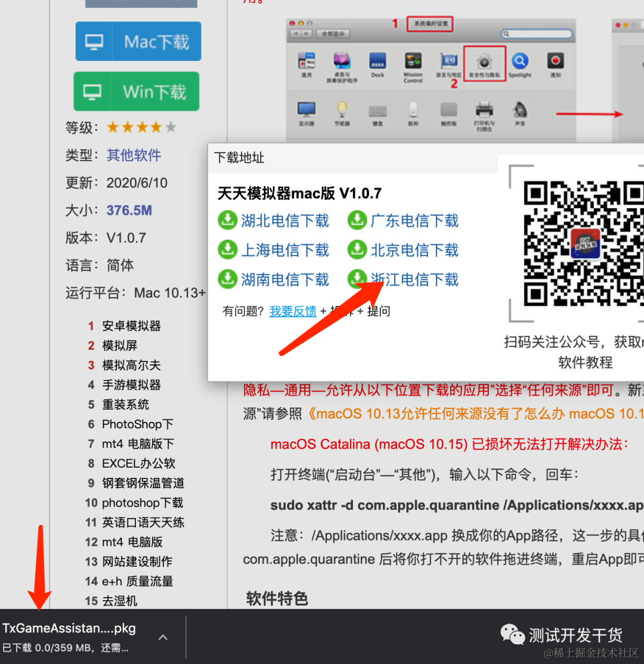Open ranked item 网站建设制作

tap(137, 561)
